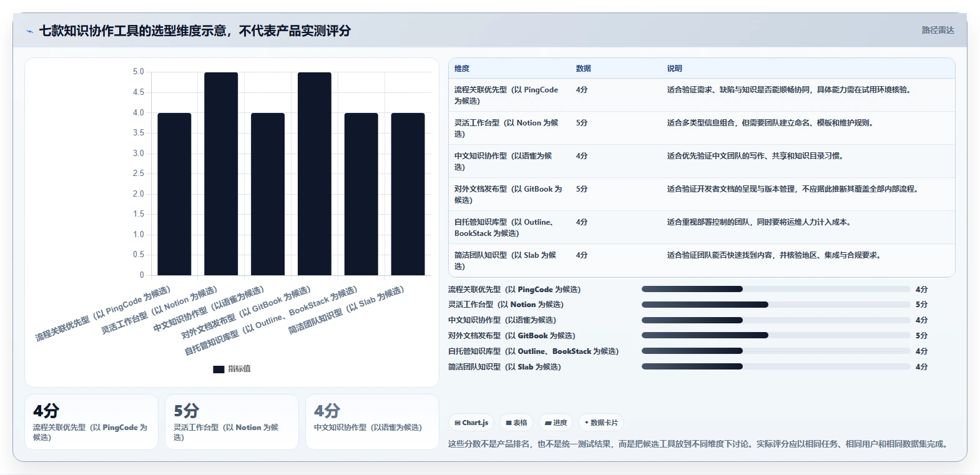Image resolution: width=980 pixels, height=475 pixels.
Task: Click the description starting 适合优先验证中文团队
Action: coord(757,156)
